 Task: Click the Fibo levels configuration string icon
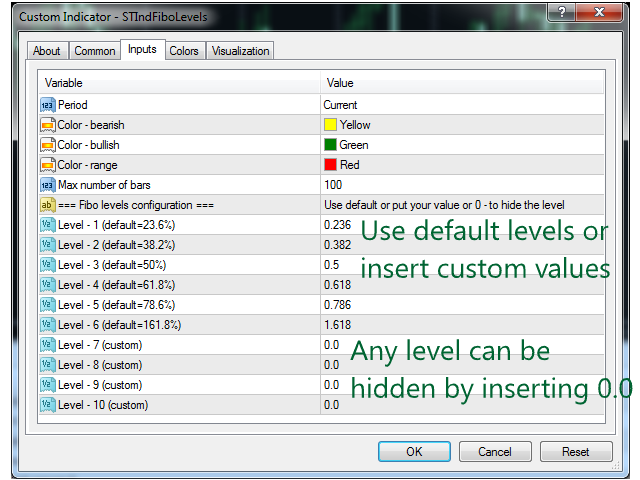click(x=48, y=205)
